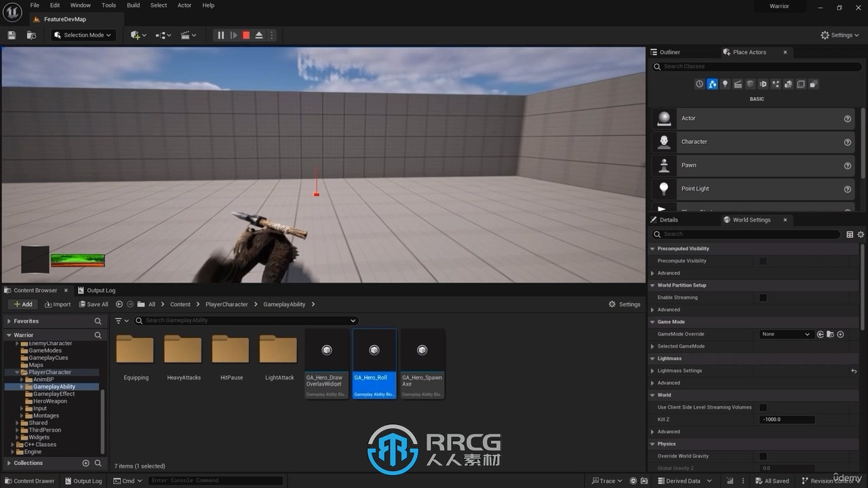Open help for the Character class
This screenshot has width=868, height=488.
point(847,142)
